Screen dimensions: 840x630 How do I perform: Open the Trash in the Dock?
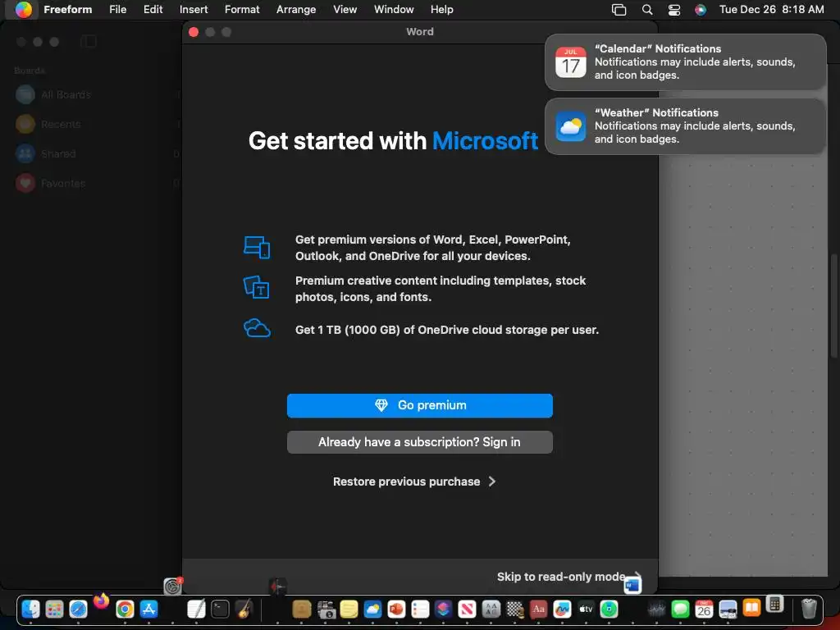(808, 609)
